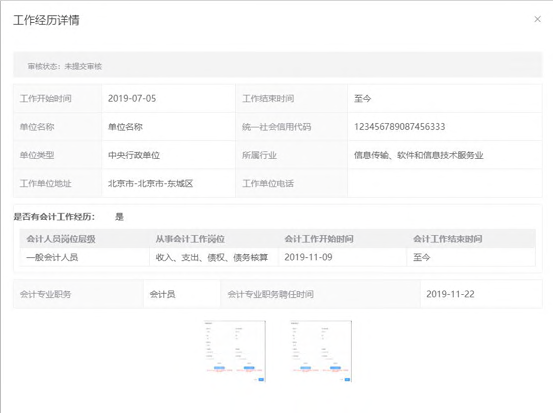Click the 单位类型 label
Image resolution: width=553 pixels, height=413 pixels.
(x=37, y=155)
